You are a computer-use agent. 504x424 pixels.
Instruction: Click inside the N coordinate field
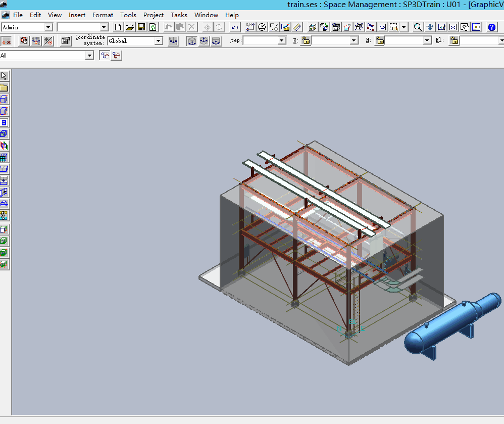[x=405, y=40]
